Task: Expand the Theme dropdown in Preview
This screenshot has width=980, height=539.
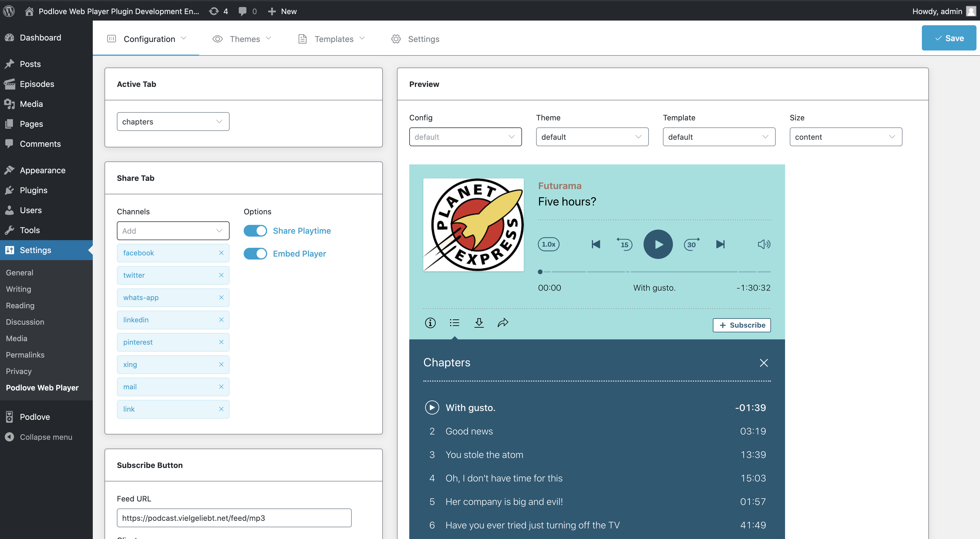Action: [592, 137]
